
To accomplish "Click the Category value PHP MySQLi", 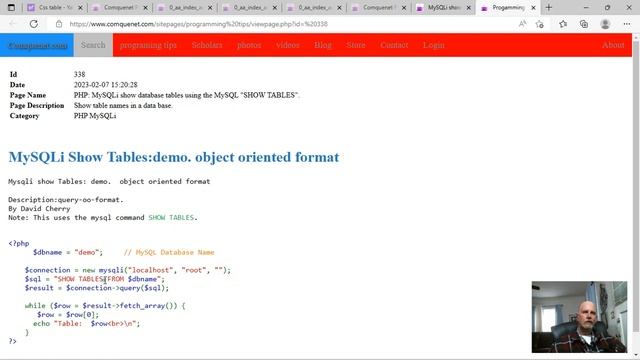I will 95,116.
